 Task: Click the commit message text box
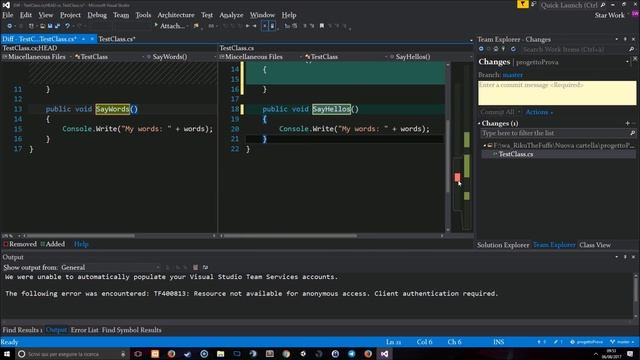tap(557, 93)
